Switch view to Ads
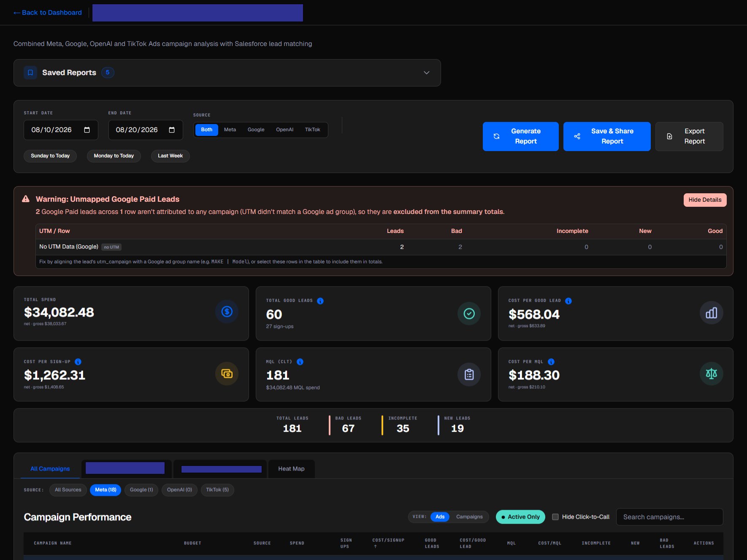 (440, 517)
